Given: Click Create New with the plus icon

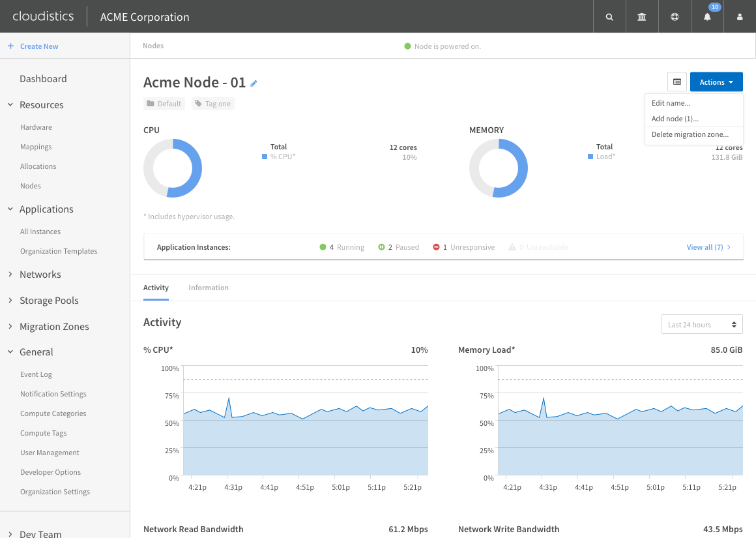Looking at the screenshot, I should 33,46.
